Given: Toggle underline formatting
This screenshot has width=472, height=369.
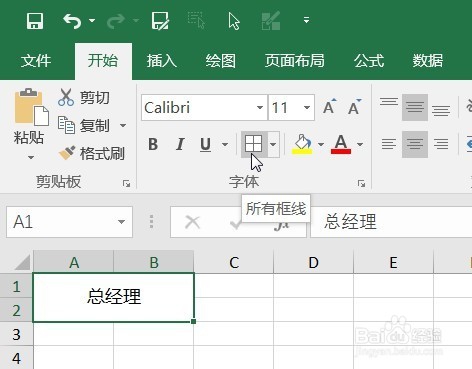Looking at the screenshot, I should pyautogui.click(x=205, y=144).
